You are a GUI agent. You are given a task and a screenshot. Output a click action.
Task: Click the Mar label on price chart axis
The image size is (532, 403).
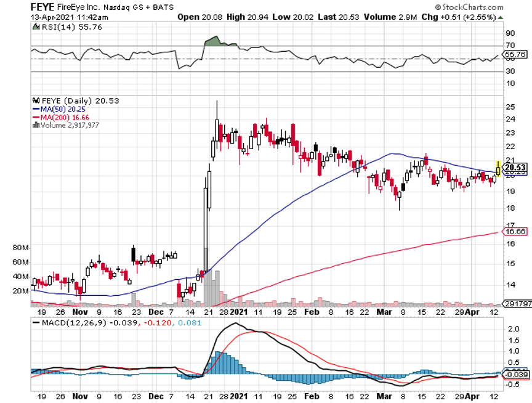[x=384, y=312]
